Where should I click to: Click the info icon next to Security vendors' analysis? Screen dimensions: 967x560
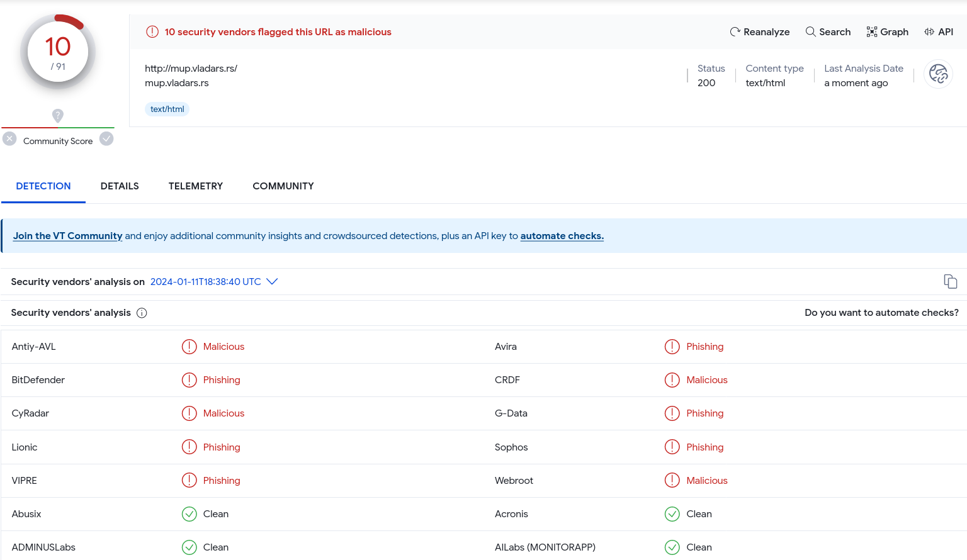click(142, 313)
